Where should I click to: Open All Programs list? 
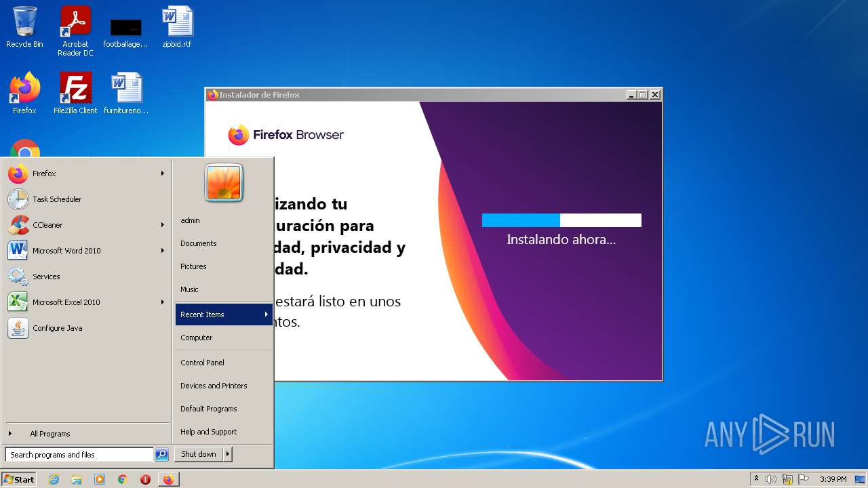[x=86, y=434]
